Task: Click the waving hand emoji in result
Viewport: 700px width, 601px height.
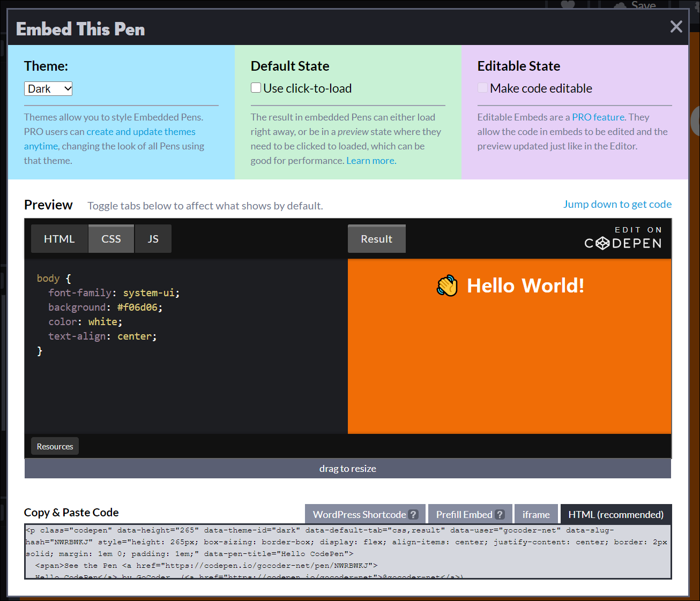Action: [x=447, y=286]
